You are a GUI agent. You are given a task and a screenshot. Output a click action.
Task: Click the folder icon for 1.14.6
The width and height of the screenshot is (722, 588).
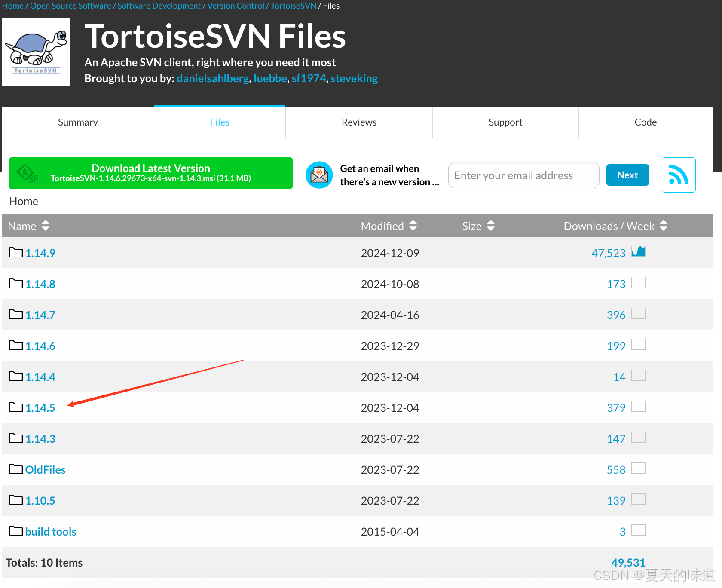tap(16, 345)
